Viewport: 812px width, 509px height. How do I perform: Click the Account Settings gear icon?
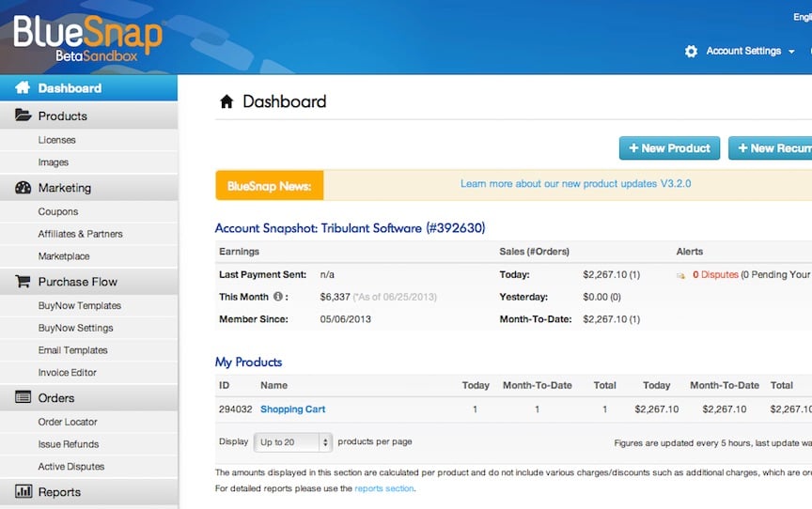(691, 52)
